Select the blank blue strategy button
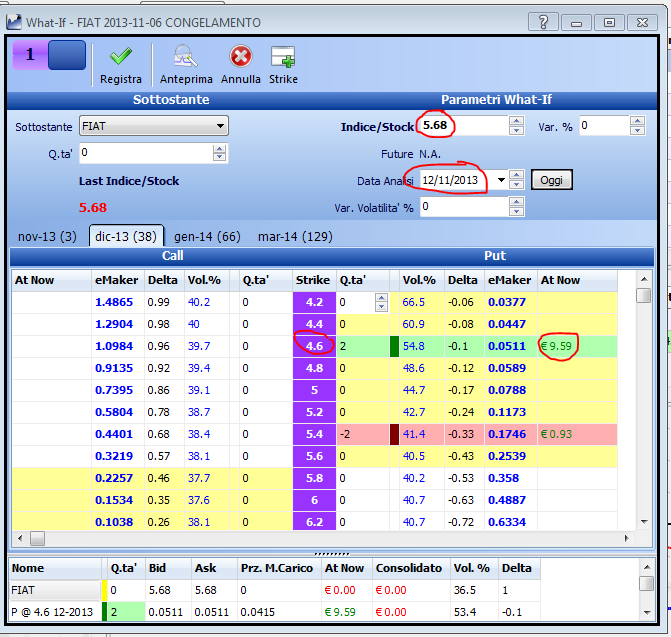Screen dimensions: 671x637 [67, 55]
